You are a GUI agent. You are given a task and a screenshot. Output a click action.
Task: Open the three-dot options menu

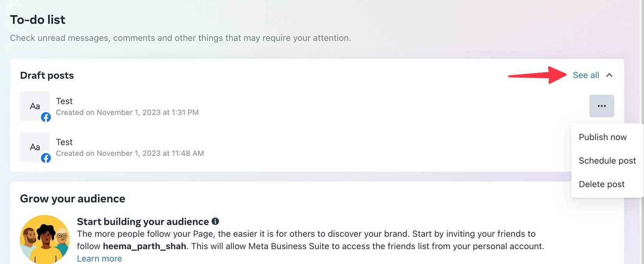coord(601,106)
